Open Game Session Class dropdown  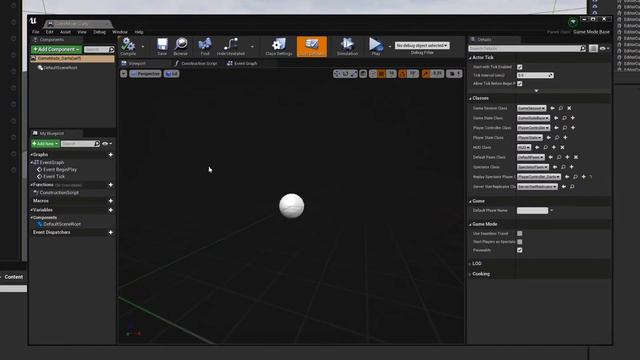pyautogui.click(x=531, y=108)
